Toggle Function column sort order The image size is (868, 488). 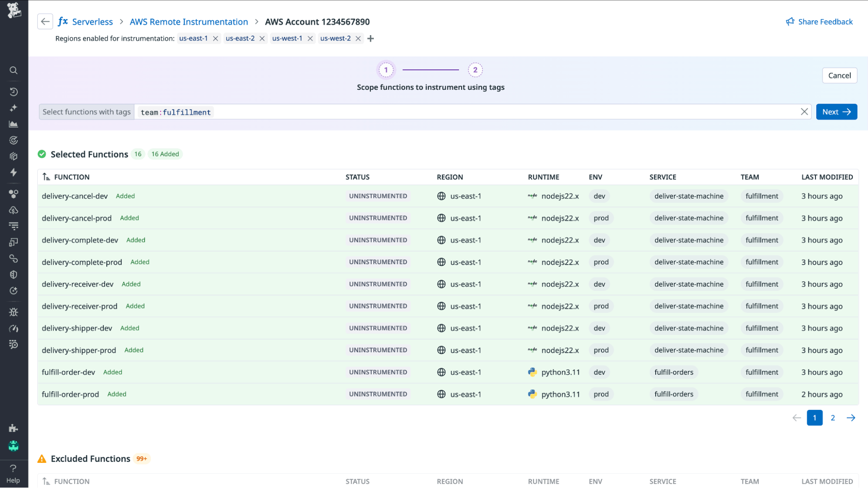(46, 177)
